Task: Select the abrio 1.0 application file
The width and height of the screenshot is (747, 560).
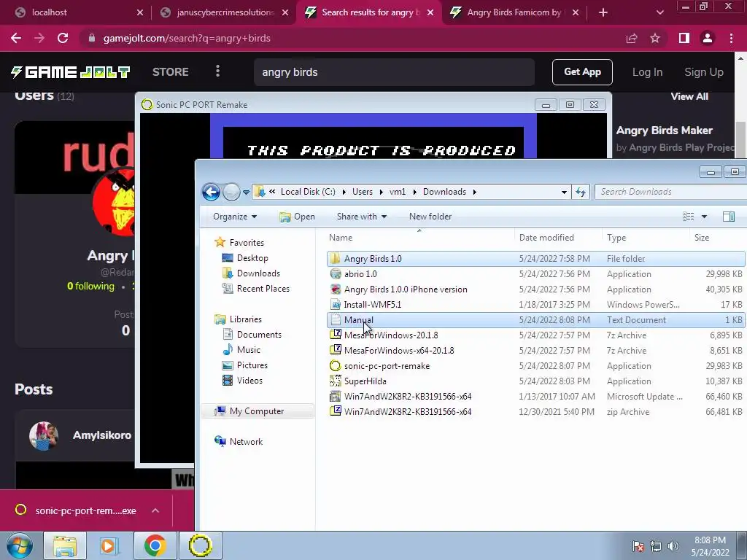Action: 535,274
